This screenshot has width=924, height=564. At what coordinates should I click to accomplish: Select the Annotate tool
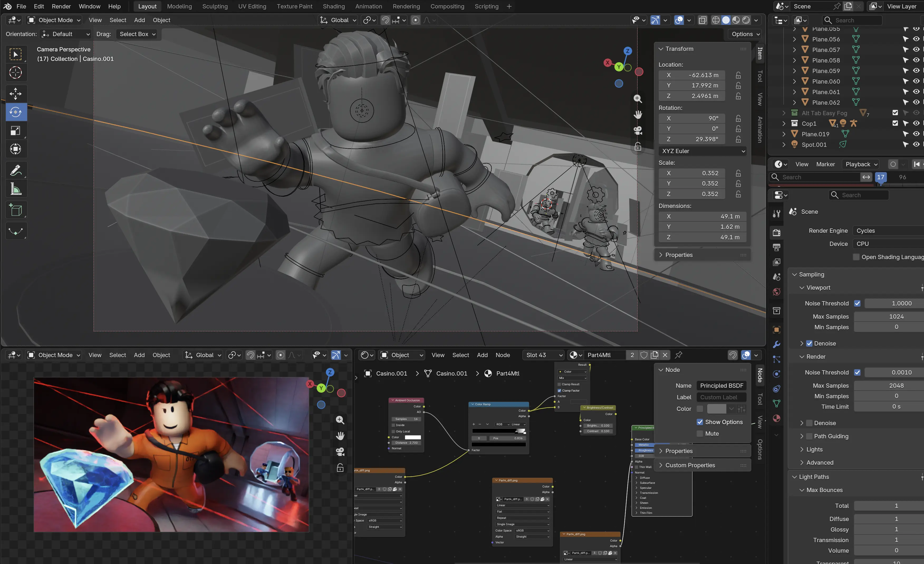(x=16, y=171)
